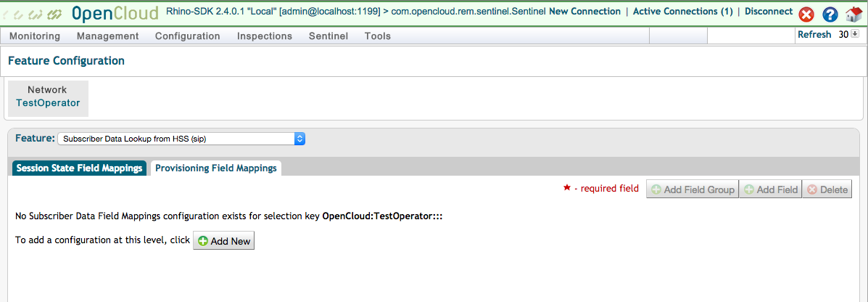Open the Configuration menu
This screenshot has height=302, width=868.
coord(188,36)
